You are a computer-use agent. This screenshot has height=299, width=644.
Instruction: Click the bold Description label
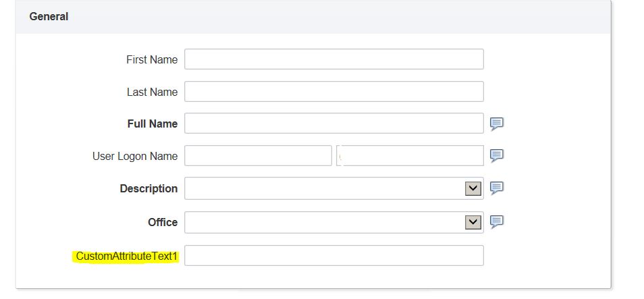149,188
